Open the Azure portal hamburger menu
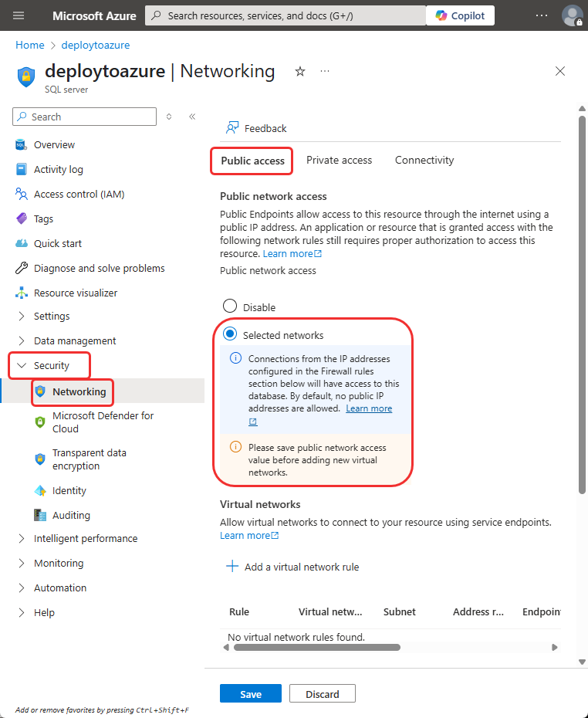This screenshot has height=718, width=588. pyautogui.click(x=19, y=15)
